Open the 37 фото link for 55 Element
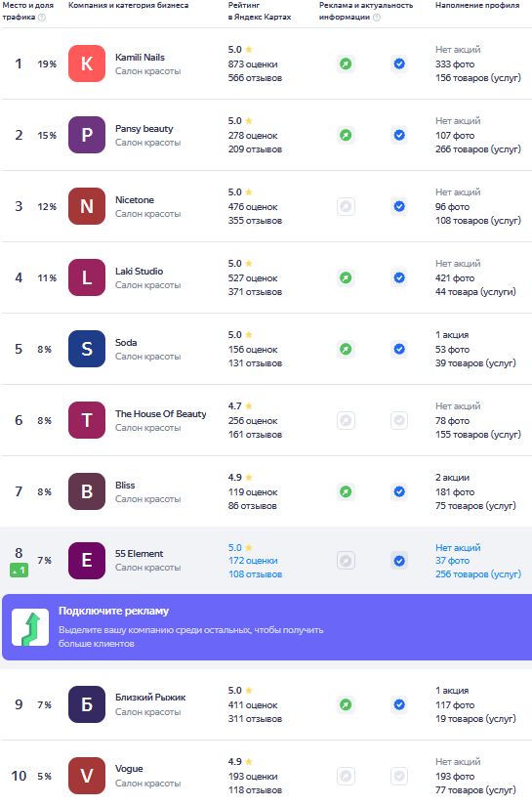The image size is (532, 806). pos(452,561)
